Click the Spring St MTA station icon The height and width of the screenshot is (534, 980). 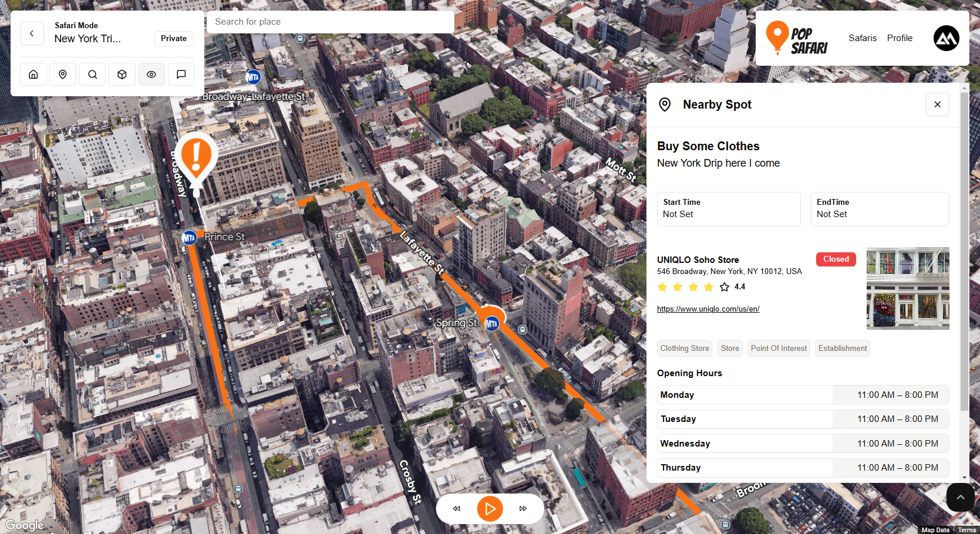pos(491,323)
